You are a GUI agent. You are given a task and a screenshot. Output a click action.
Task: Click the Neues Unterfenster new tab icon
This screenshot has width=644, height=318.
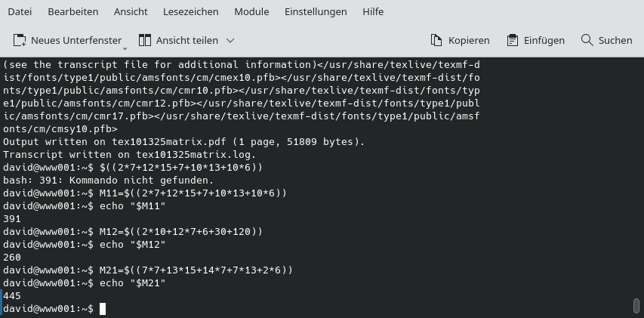coord(20,40)
